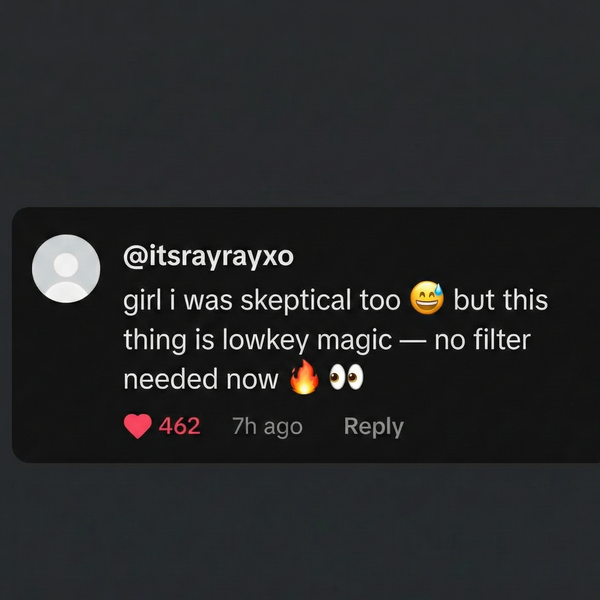Viewport: 600px width, 600px height.
Task: Open the @itsrayrayxo profile link
Action: coord(208,256)
